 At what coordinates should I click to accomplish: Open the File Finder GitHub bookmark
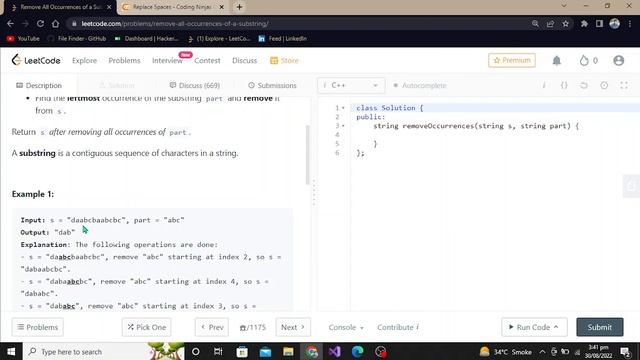[77, 38]
